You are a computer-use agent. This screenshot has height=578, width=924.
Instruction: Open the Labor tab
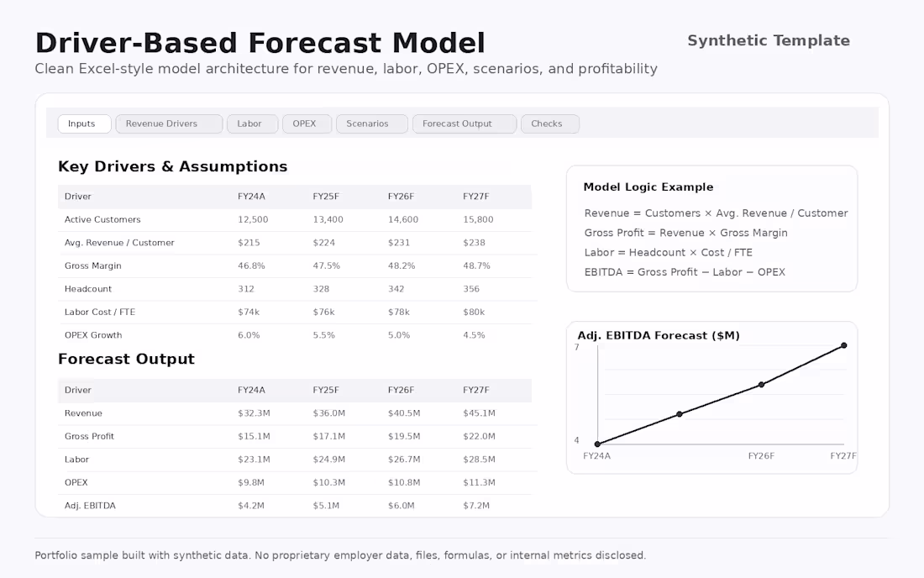coord(252,123)
